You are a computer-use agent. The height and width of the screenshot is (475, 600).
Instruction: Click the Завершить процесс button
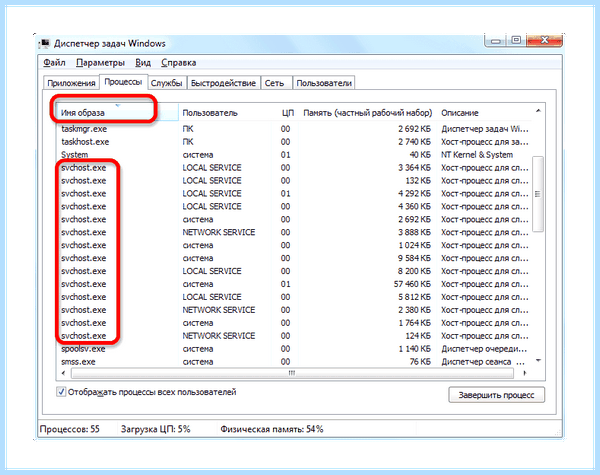496,395
